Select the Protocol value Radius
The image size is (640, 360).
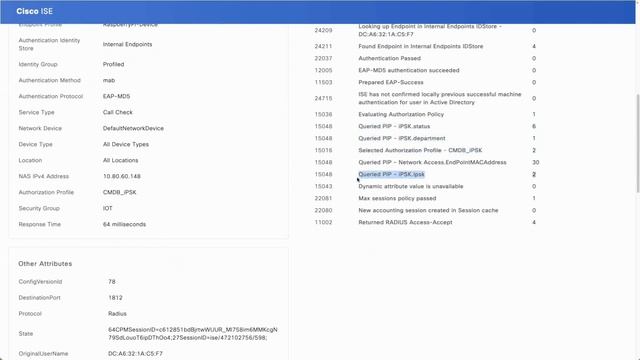(x=117, y=313)
